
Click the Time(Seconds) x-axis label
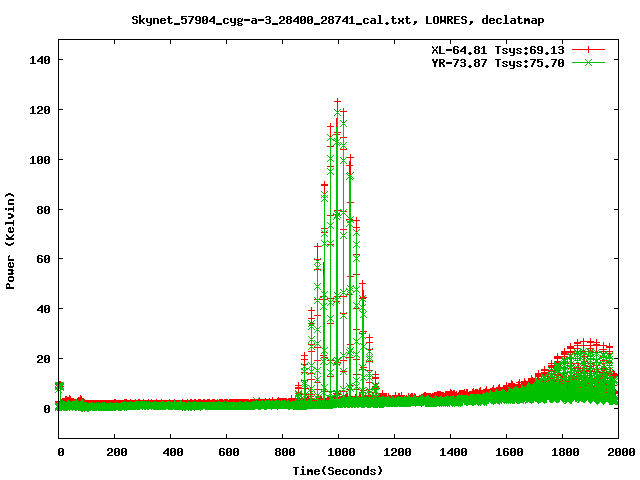click(338, 470)
